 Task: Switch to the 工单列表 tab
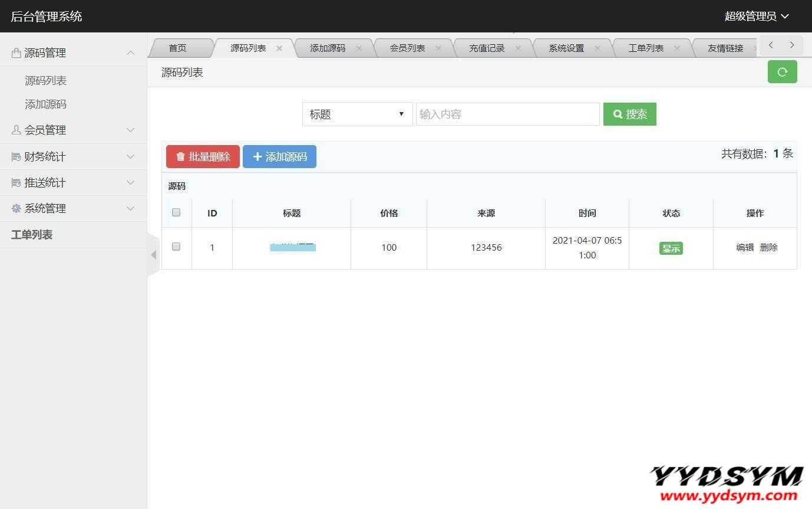(646, 48)
